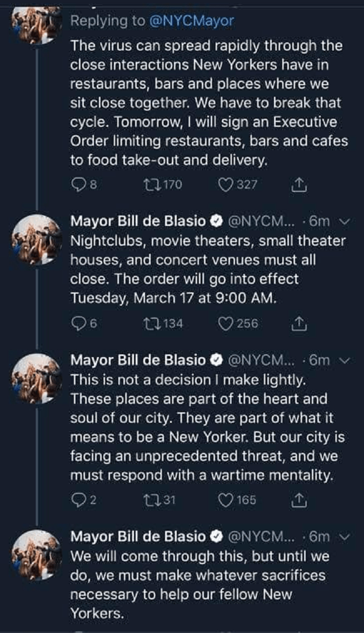Like the tweet with 256 likes
The image size is (364, 633).
click(x=226, y=323)
